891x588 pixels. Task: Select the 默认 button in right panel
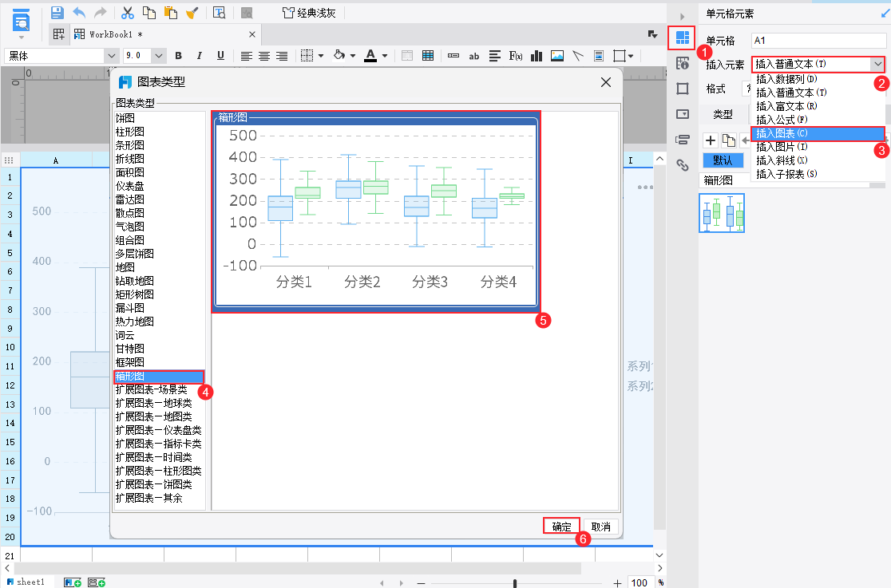723,160
